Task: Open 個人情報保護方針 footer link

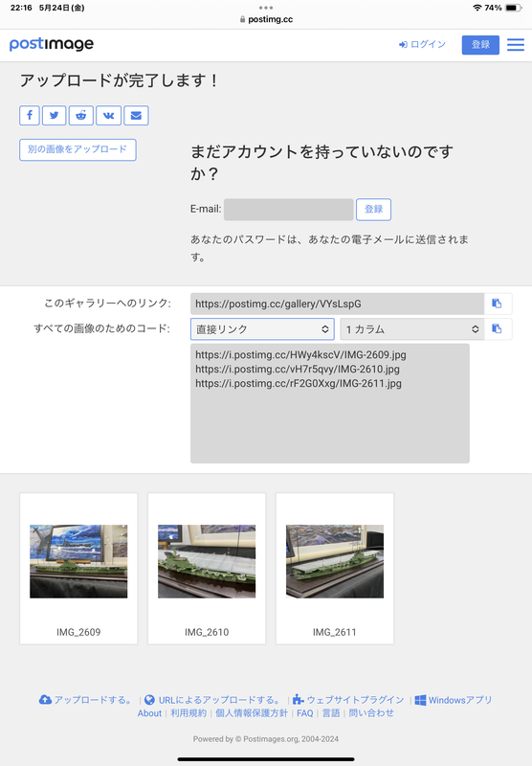Action: tap(252, 713)
